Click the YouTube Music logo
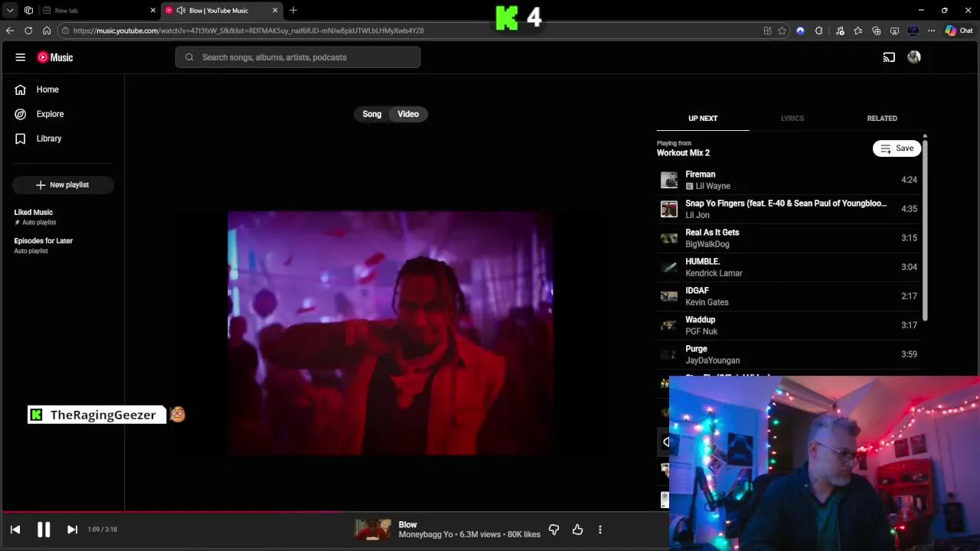 55,57
